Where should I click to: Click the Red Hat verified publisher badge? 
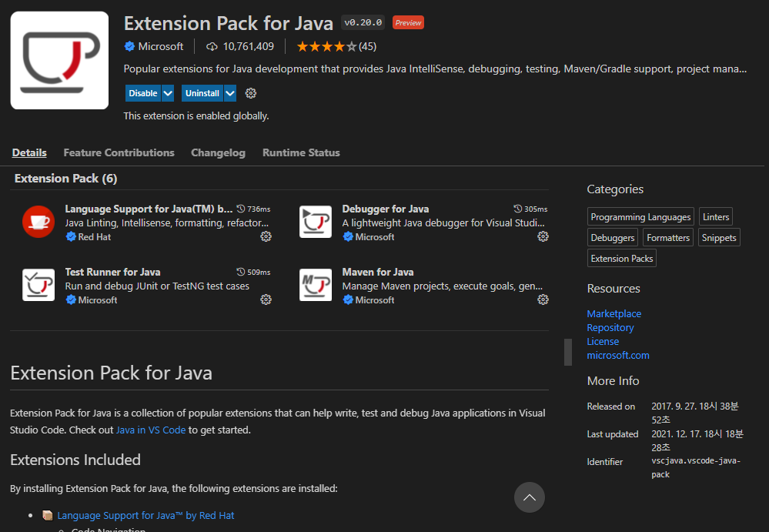click(x=71, y=237)
